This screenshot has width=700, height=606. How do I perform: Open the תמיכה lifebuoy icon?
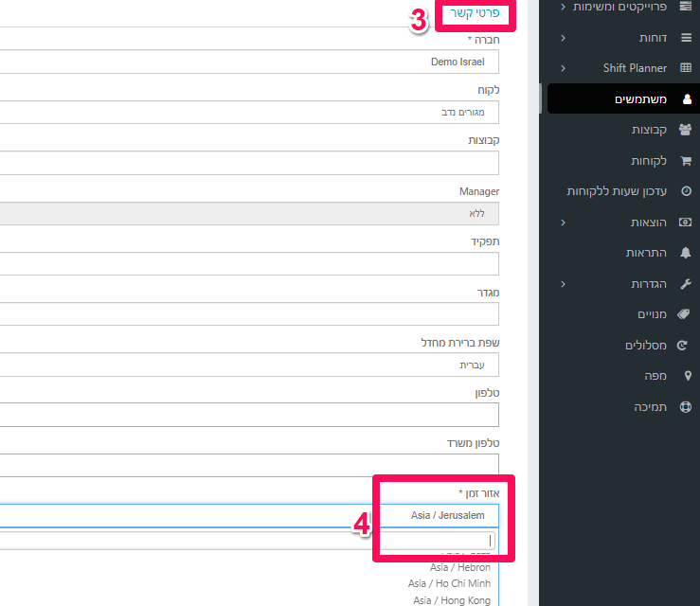tap(686, 406)
